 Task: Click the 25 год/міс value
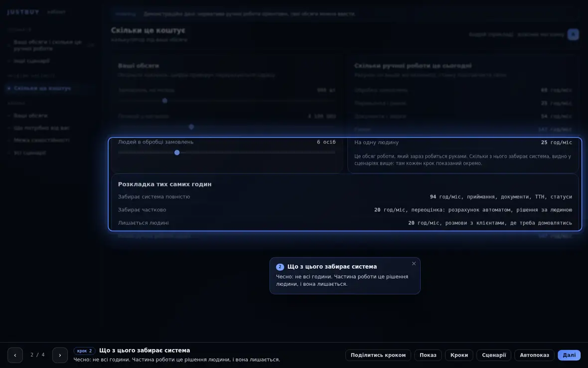point(557,142)
